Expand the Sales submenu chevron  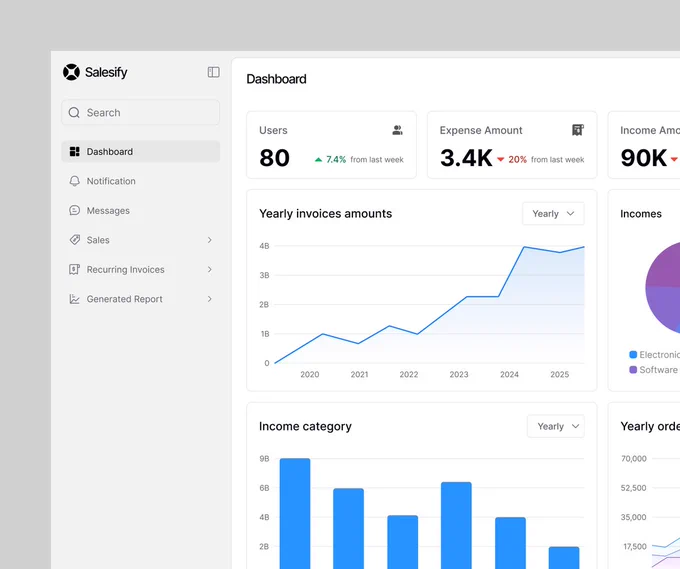point(209,240)
